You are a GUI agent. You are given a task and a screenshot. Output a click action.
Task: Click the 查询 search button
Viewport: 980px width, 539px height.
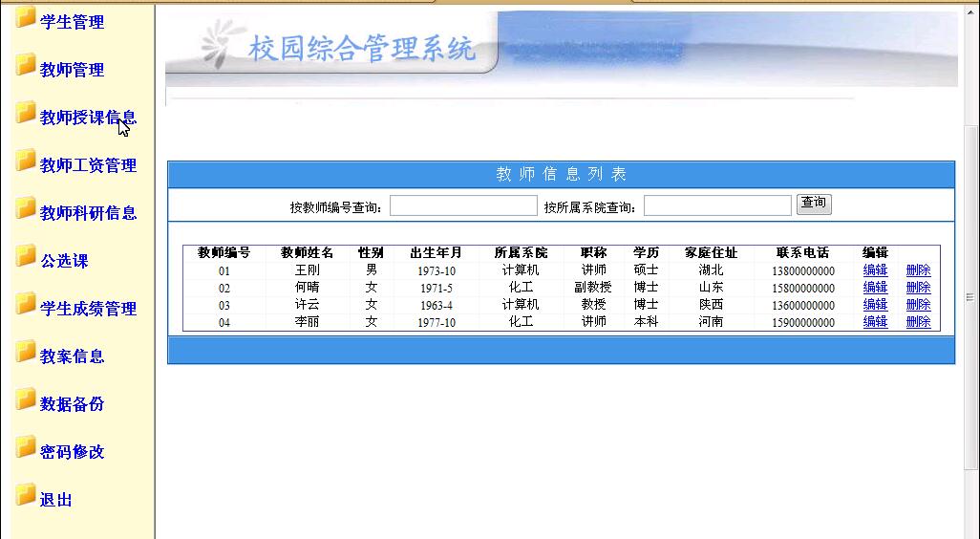point(814,204)
